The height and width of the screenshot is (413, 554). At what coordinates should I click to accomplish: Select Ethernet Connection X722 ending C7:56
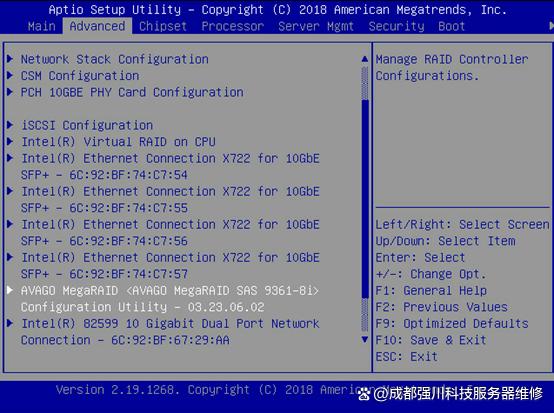(x=170, y=232)
